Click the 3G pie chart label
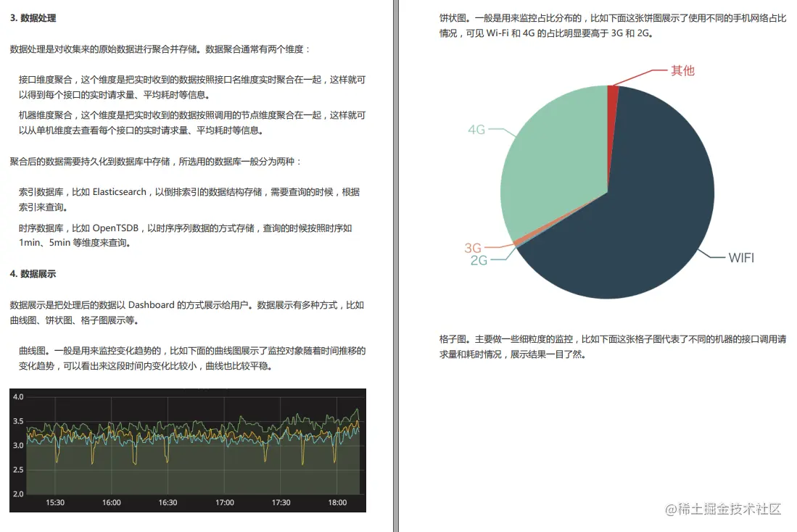 point(473,247)
